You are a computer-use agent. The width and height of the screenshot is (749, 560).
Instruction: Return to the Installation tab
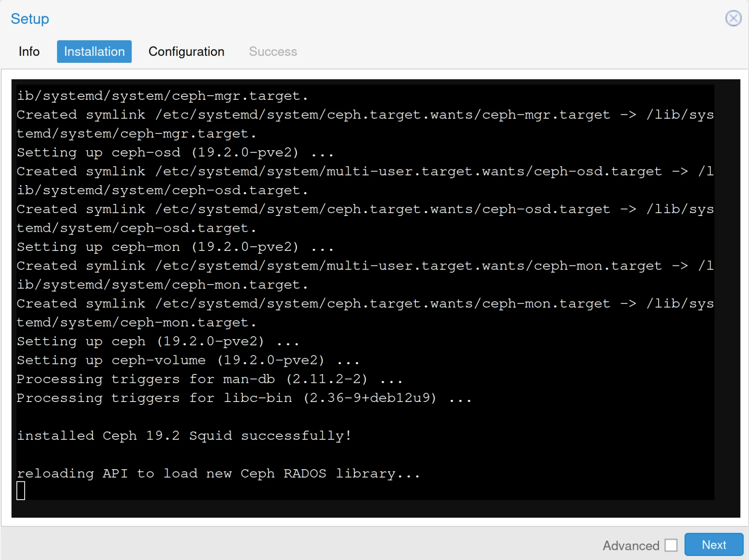94,52
